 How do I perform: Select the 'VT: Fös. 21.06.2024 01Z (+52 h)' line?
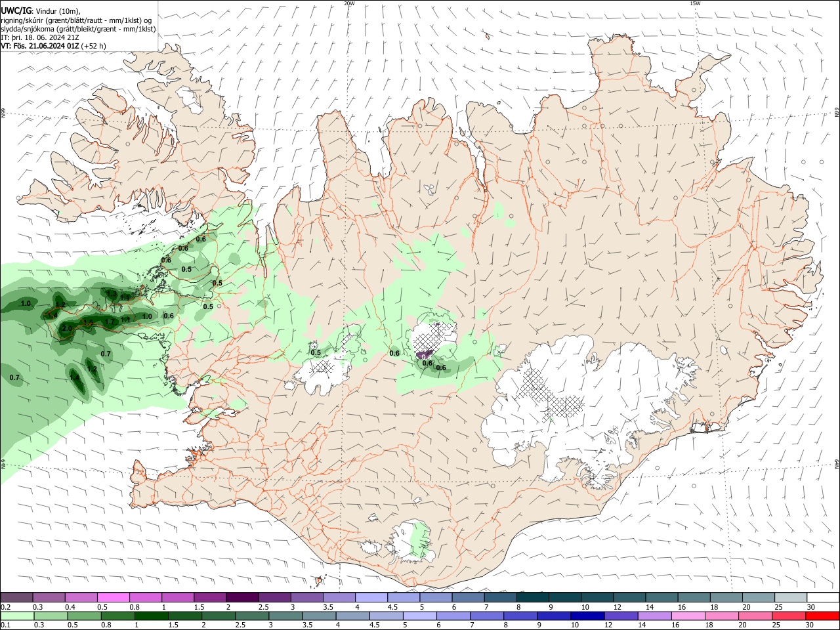(52, 46)
